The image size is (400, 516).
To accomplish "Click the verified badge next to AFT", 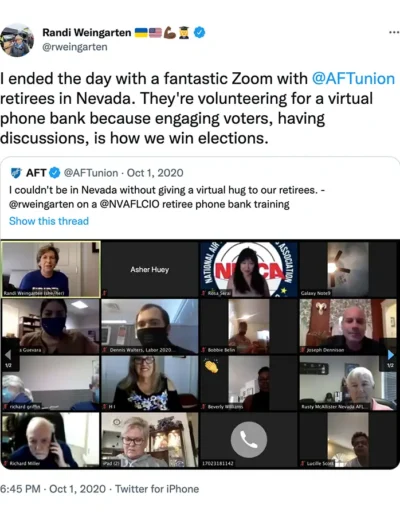I will tap(55, 173).
